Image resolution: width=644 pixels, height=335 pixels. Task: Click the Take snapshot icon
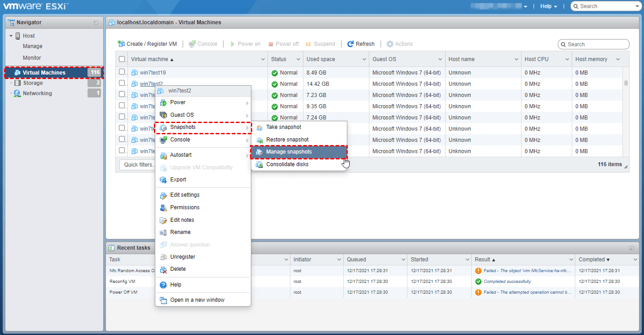pos(259,128)
